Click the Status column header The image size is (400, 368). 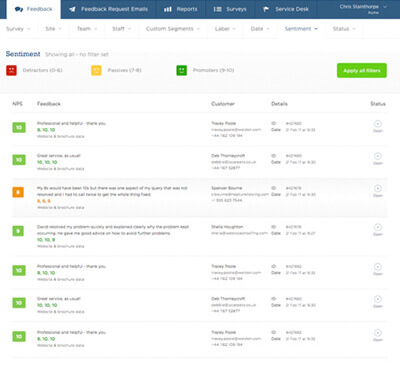coord(378,104)
